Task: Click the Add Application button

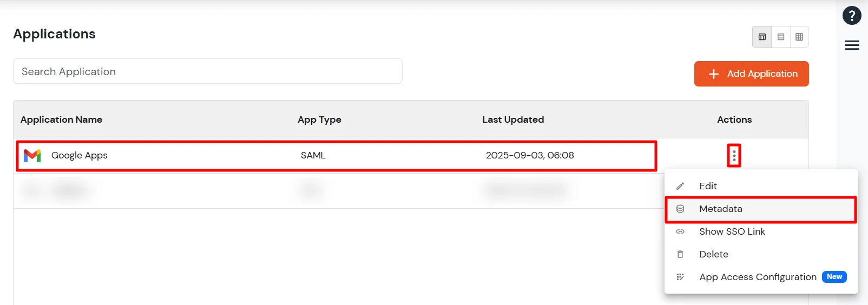Action: click(x=751, y=74)
